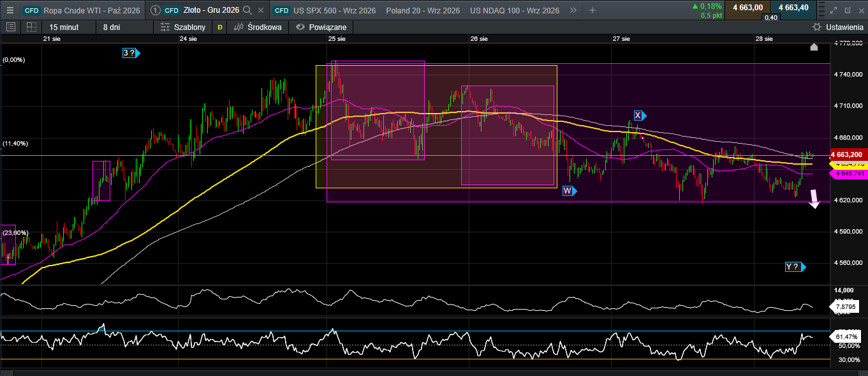This screenshot has width=868, height=376.
Task: Click the search icon in Złoto tab
Action: (x=247, y=10)
